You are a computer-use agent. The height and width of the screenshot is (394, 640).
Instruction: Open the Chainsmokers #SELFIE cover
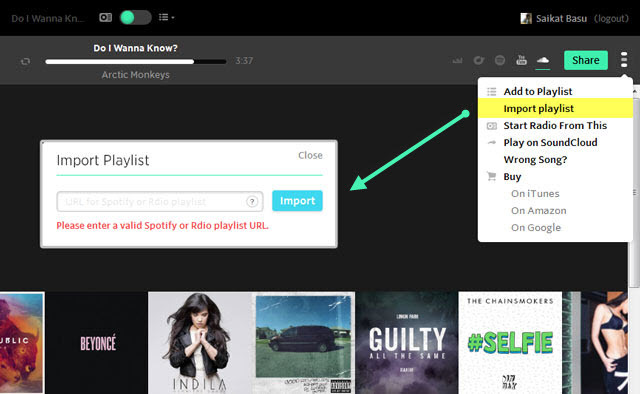(510, 343)
